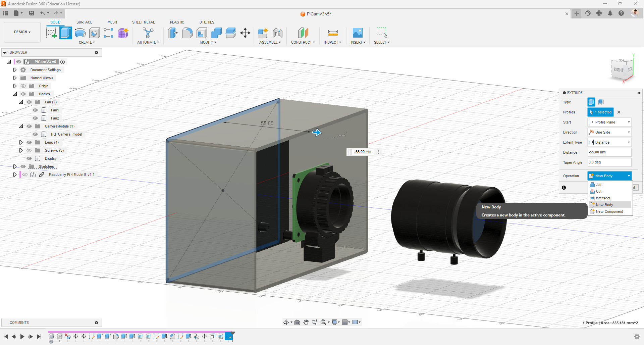644x345 pixels.
Task: Choose Join from Operation list
Action: pos(610,185)
